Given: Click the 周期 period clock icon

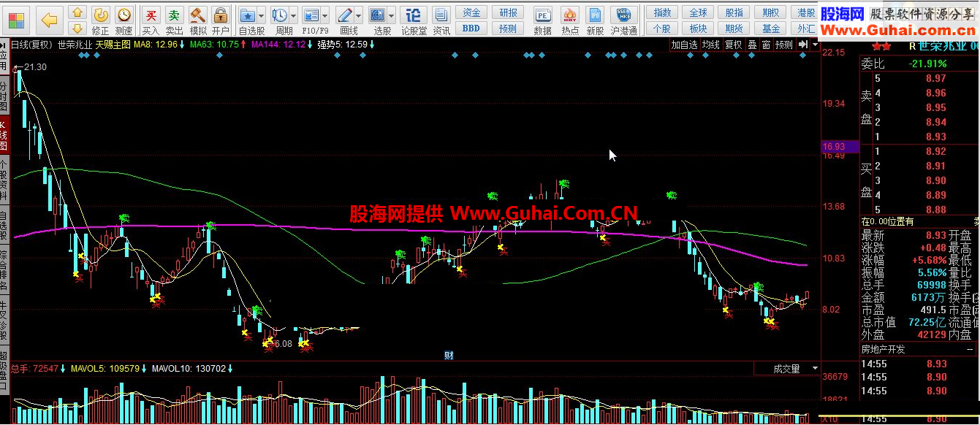Looking at the screenshot, I should pyautogui.click(x=280, y=15).
